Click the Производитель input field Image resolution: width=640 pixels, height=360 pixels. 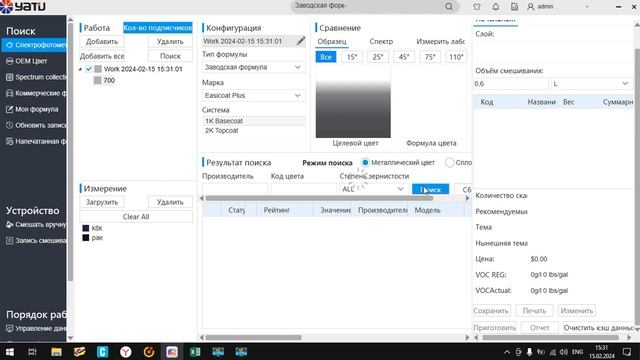click(235, 189)
